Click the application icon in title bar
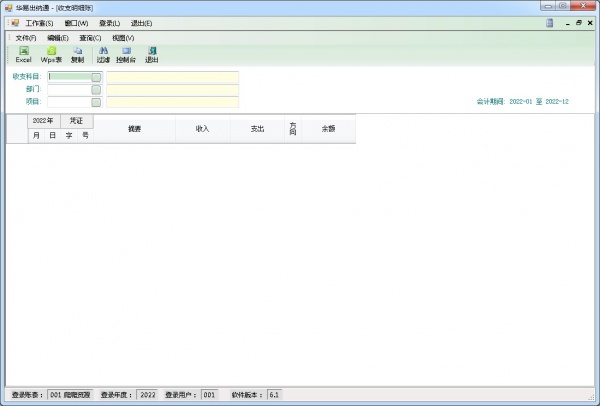 click(x=8, y=8)
